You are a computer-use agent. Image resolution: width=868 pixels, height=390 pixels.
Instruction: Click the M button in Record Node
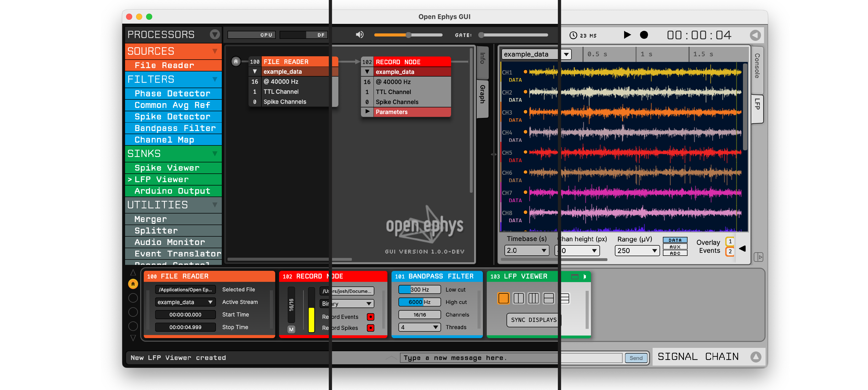point(291,329)
